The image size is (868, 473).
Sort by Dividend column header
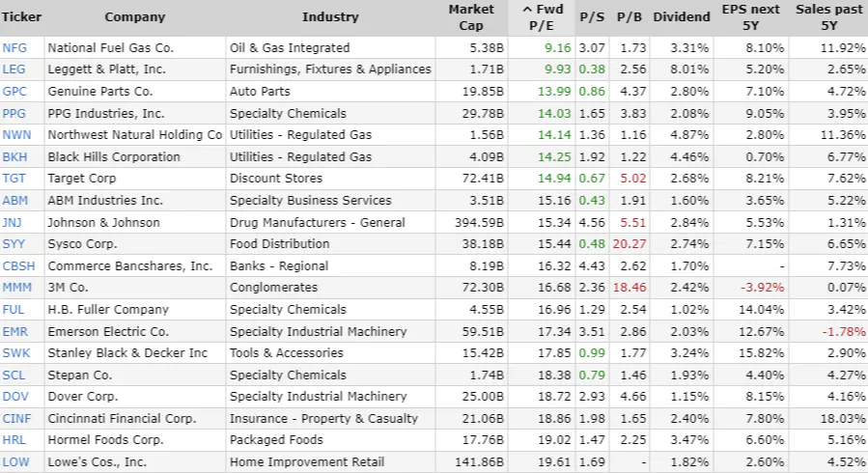pos(682,17)
